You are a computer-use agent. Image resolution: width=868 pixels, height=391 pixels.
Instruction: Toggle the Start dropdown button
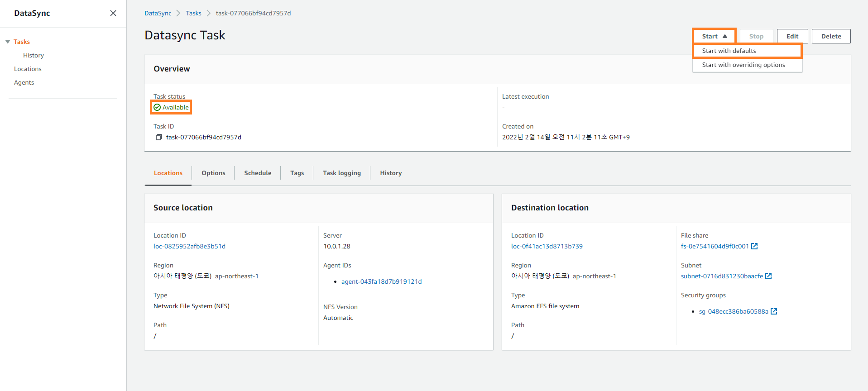(715, 36)
